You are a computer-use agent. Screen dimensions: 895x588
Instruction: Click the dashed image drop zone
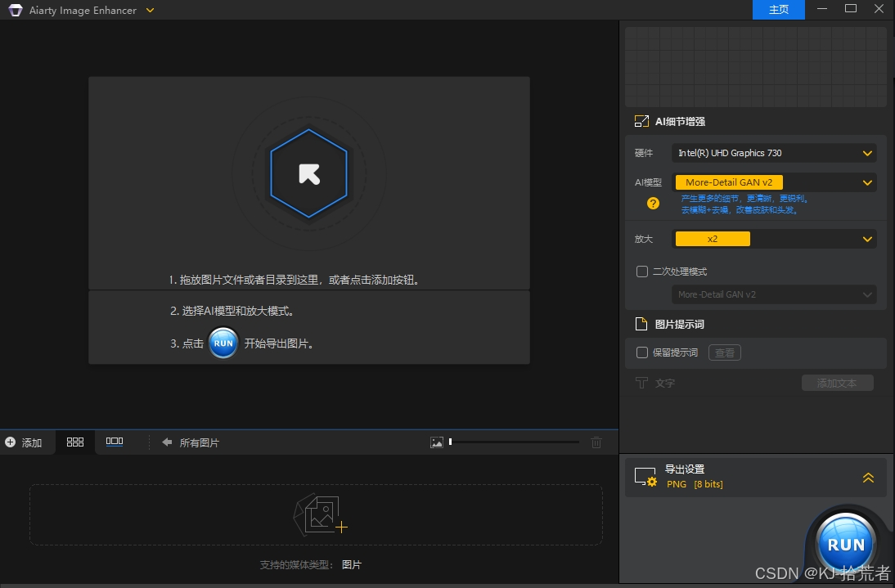click(317, 514)
